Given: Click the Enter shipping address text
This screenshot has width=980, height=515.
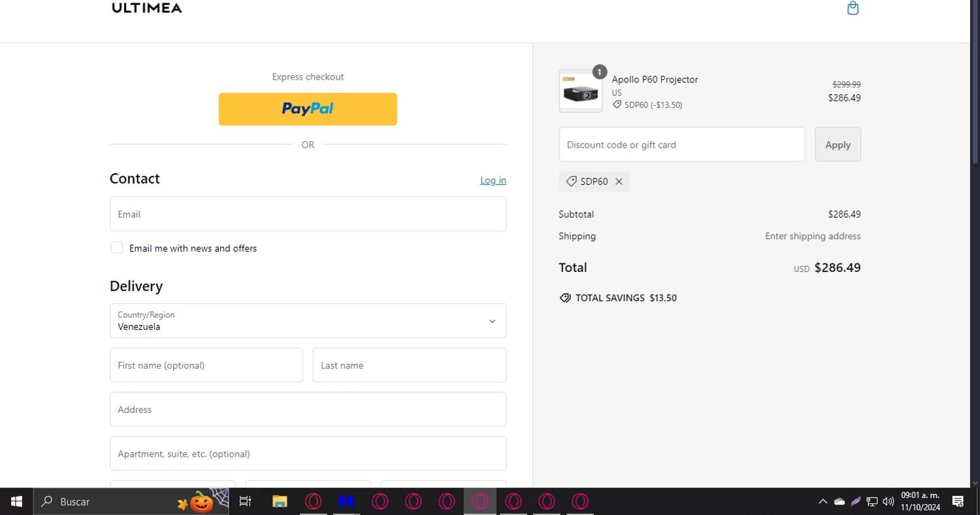Looking at the screenshot, I should [813, 236].
